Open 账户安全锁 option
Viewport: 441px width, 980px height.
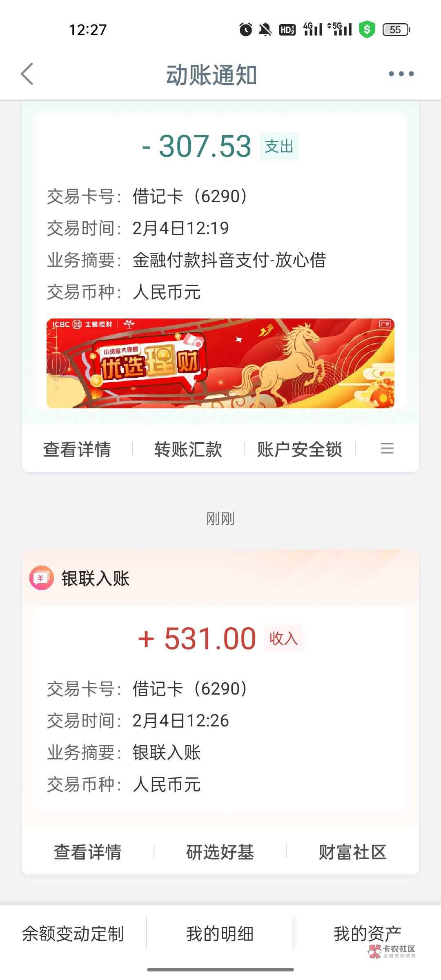pos(299,449)
